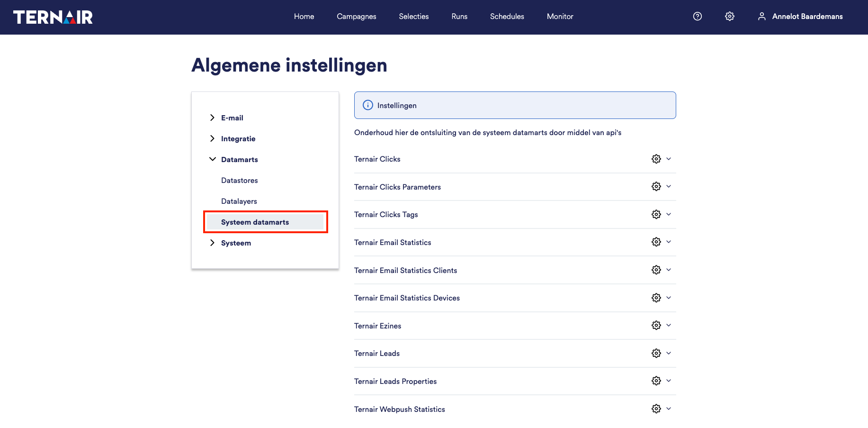868x428 pixels.
Task: Click the gear icon for Ternair Clicks
Action: [656, 159]
